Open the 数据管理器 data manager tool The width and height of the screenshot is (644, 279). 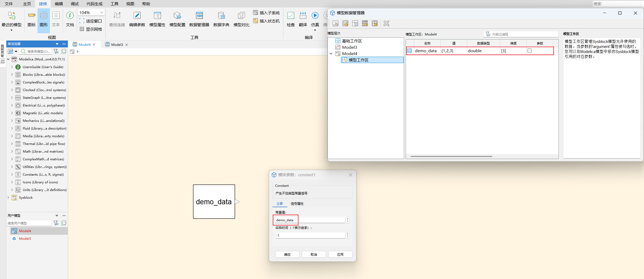(199, 19)
